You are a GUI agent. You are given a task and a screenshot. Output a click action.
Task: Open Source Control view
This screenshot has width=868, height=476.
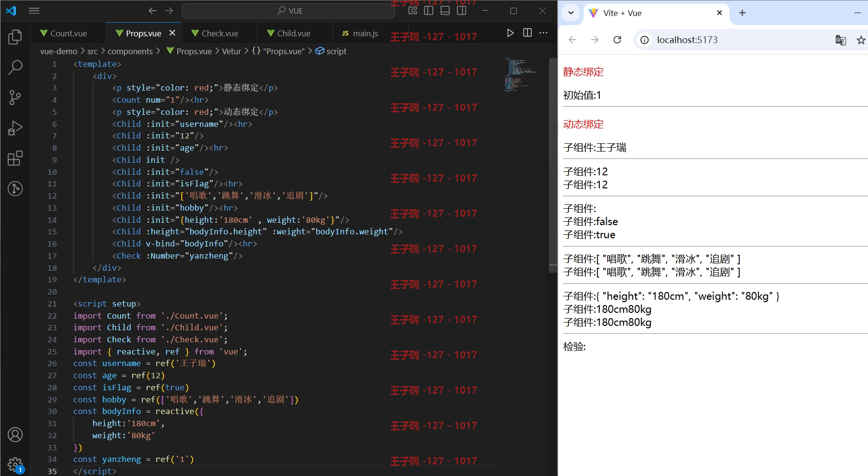point(15,97)
